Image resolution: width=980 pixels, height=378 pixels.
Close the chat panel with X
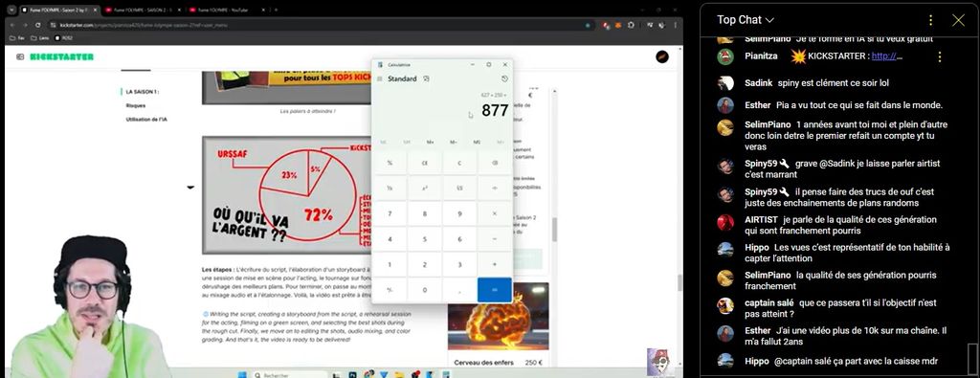point(958,20)
